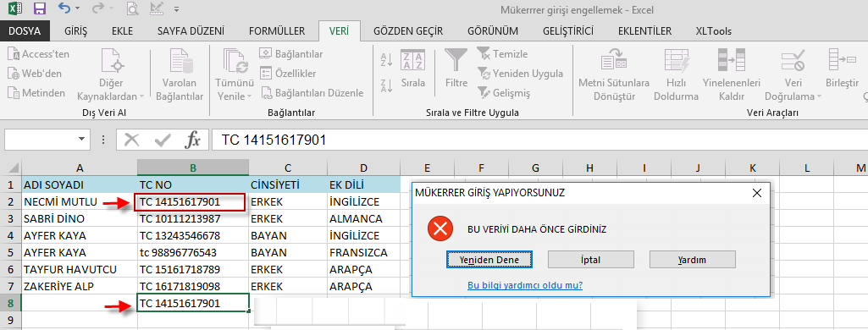Select the GÖZDEN GEÇİR tab
The height and width of the screenshot is (330, 868).
click(408, 31)
